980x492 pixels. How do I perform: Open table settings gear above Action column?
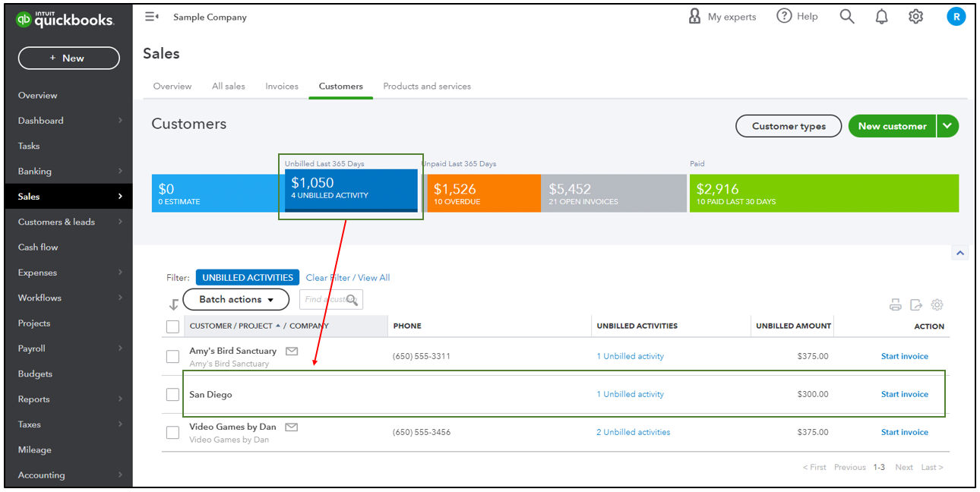tap(937, 305)
